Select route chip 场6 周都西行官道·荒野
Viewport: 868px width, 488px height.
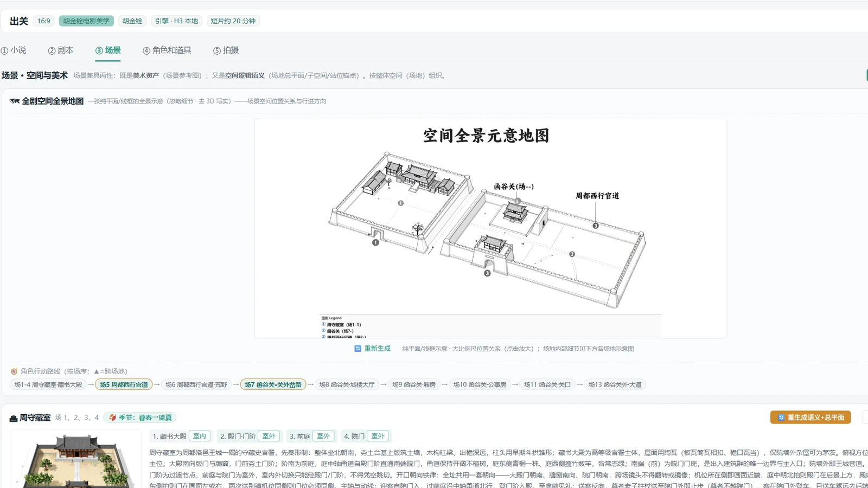tap(196, 384)
